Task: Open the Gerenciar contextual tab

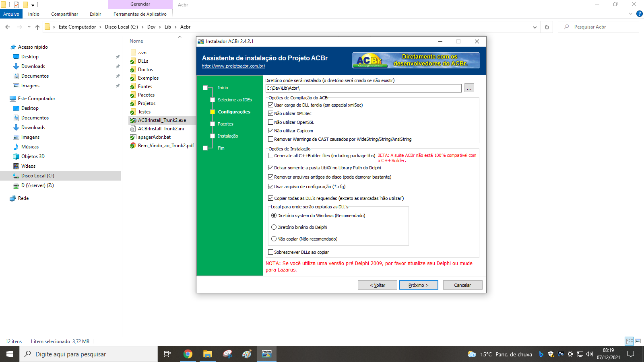Action: tap(140, 4)
